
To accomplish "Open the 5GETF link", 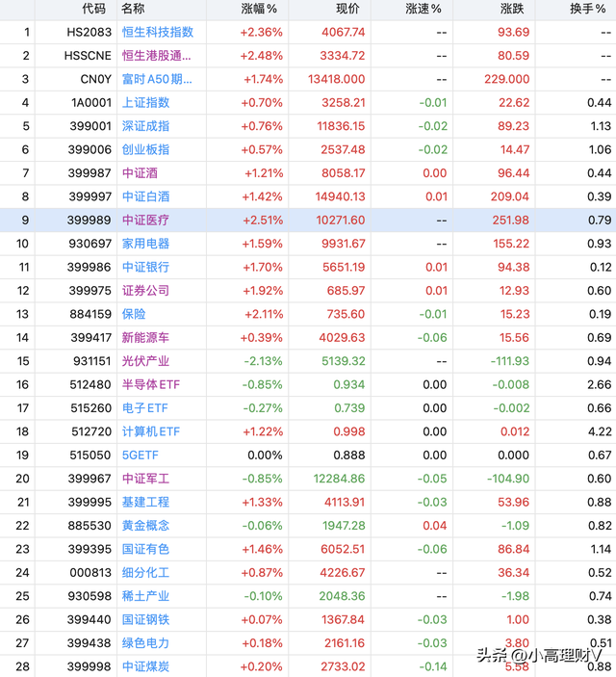I will point(141,456).
